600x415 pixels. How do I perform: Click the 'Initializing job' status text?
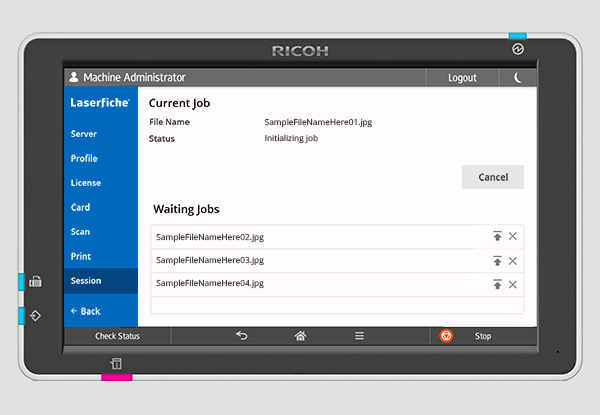[x=291, y=138]
